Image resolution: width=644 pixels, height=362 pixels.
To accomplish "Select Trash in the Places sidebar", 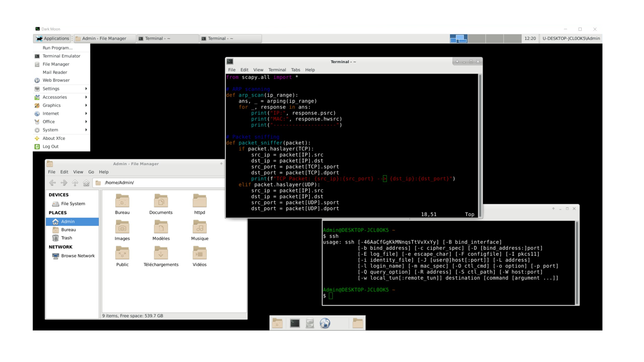I will (67, 238).
